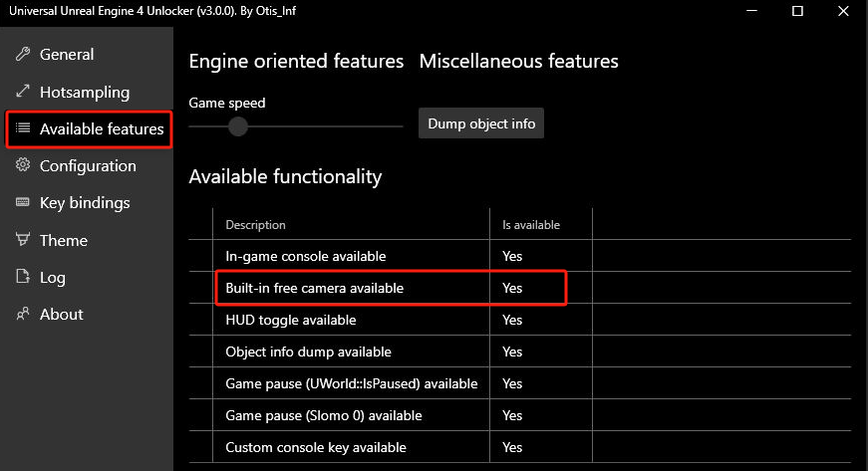Click the paintbrush icon next to Theme
The image size is (868, 471).
tap(23, 239)
